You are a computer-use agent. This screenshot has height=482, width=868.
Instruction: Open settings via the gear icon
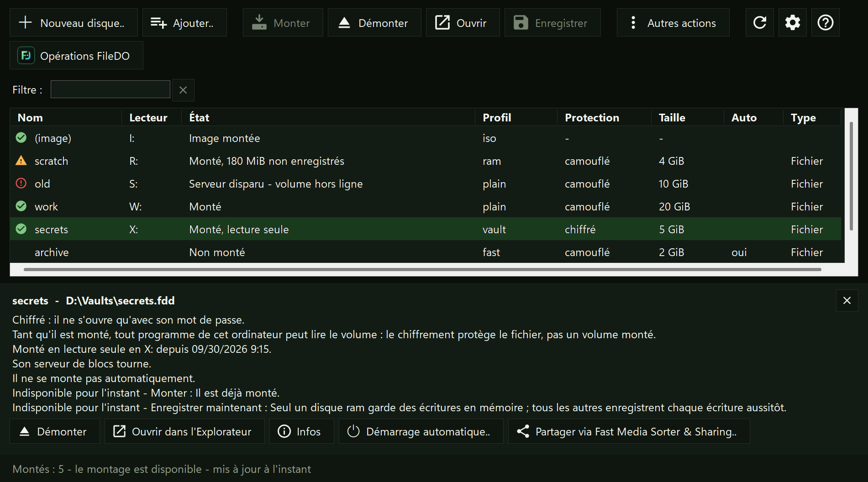pos(793,22)
